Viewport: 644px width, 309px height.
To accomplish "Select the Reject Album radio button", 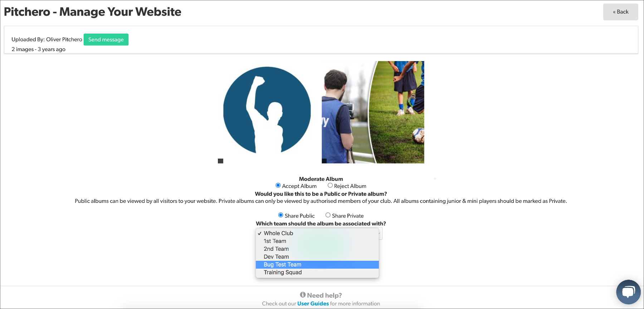I will (x=330, y=185).
